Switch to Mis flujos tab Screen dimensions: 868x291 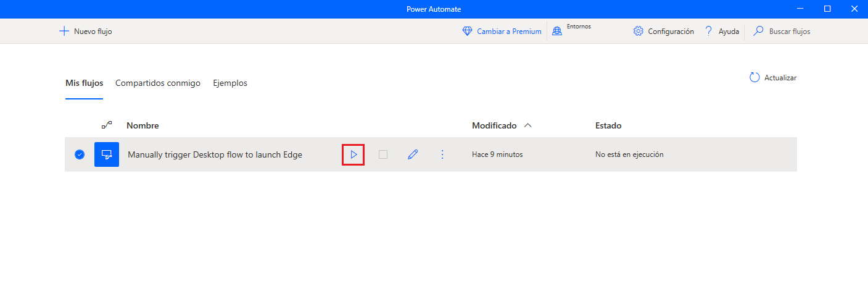pyautogui.click(x=85, y=83)
